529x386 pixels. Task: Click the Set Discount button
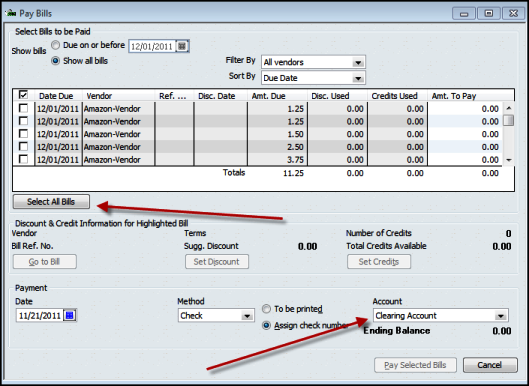tap(217, 262)
